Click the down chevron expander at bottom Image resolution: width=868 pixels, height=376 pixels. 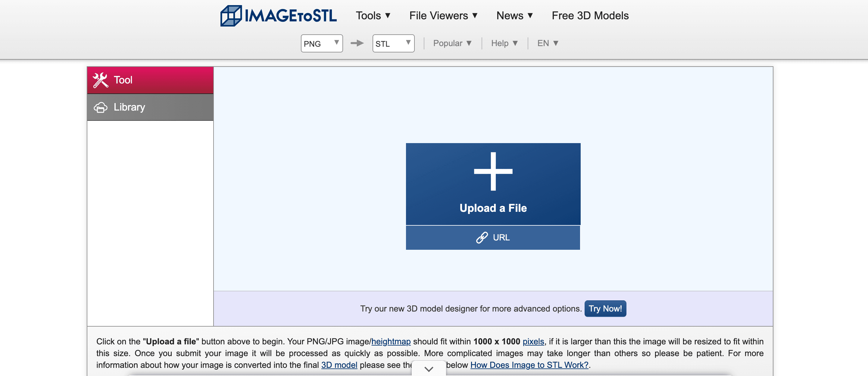click(429, 368)
